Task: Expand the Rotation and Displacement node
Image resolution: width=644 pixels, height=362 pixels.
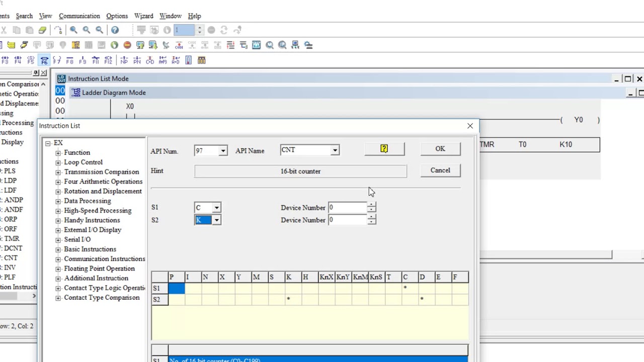Action: tap(58, 192)
